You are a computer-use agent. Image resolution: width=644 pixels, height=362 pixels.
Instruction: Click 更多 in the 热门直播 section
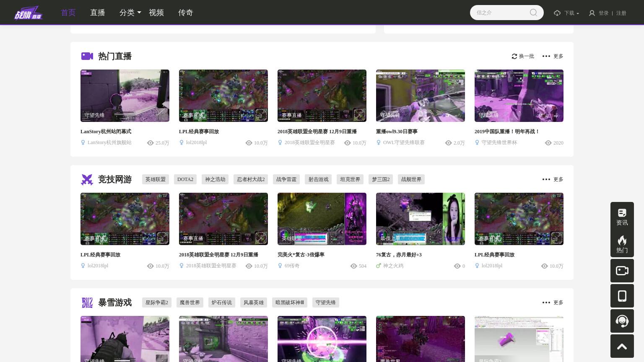coord(558,56)
